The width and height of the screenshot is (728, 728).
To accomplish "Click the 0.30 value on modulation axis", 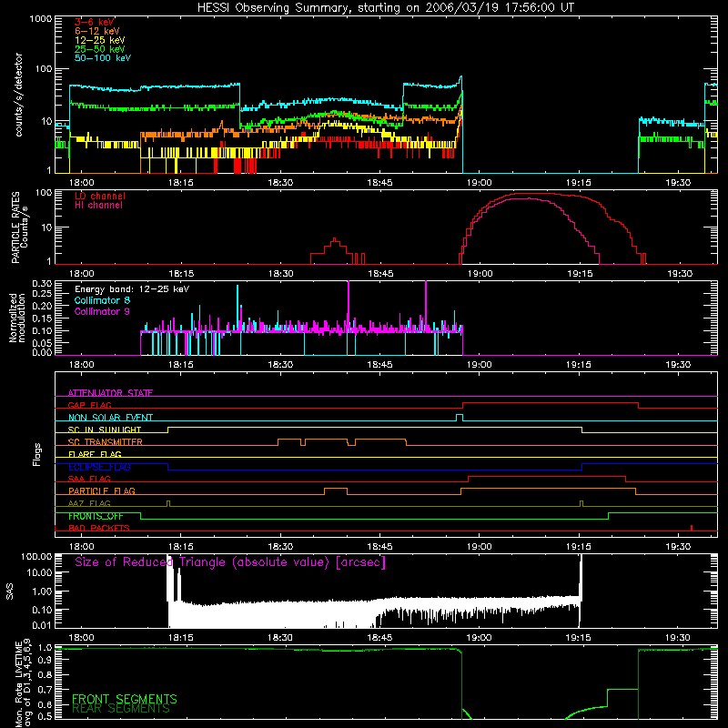I will tap(42, 284).
